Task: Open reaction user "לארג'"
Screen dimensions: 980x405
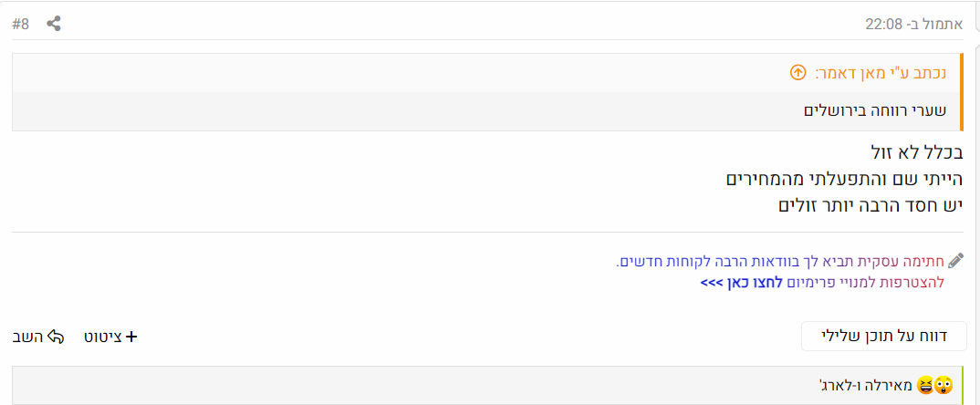Action: [836, 386]
